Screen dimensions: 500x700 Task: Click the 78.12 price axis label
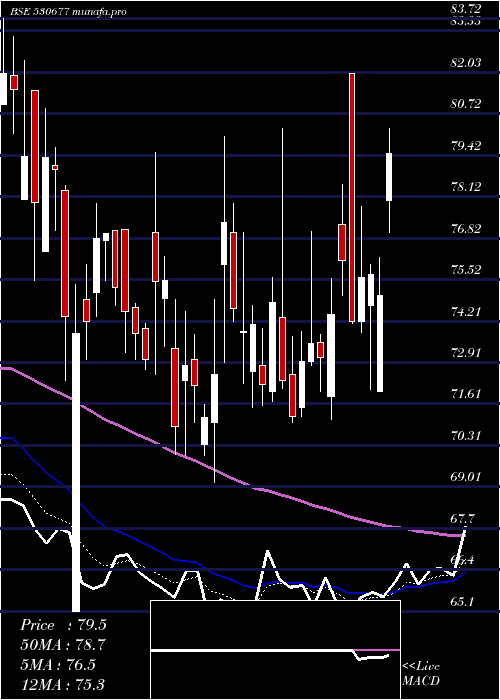pos(466,187)
